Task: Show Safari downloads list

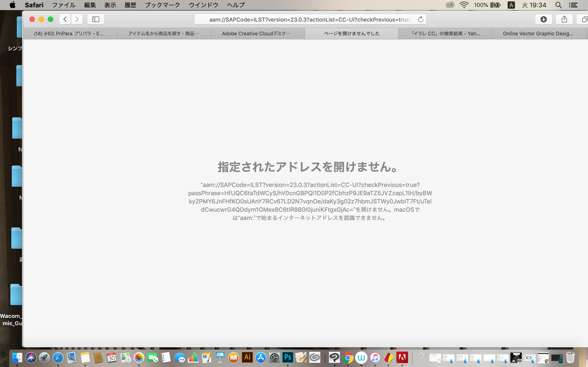Action: [x=543, y=19]
